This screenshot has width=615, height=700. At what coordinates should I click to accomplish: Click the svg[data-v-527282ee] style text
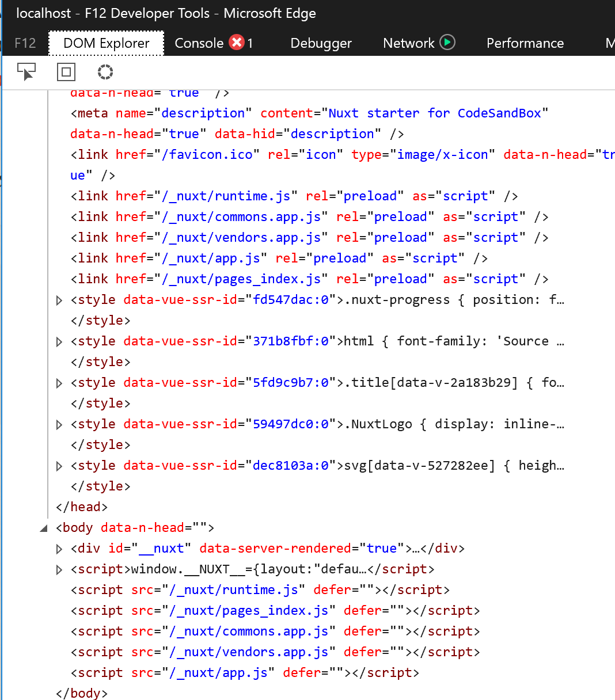pos(454,465)
